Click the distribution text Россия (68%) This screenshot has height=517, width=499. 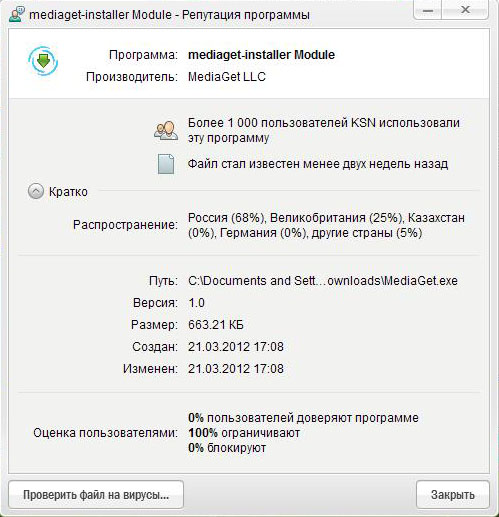pyautogui.click(x=227, y=218)
